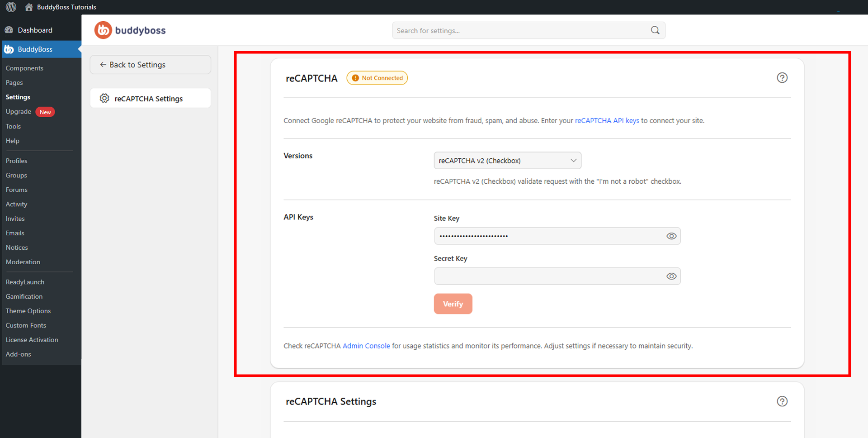Open the Upgrade sidebar item
This screenshot has width=868, height=438.
pyautogui.click(x=19, y=112)
